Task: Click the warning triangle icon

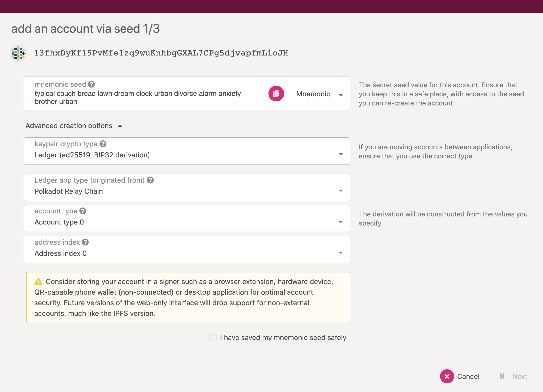Action: [38, 282]
